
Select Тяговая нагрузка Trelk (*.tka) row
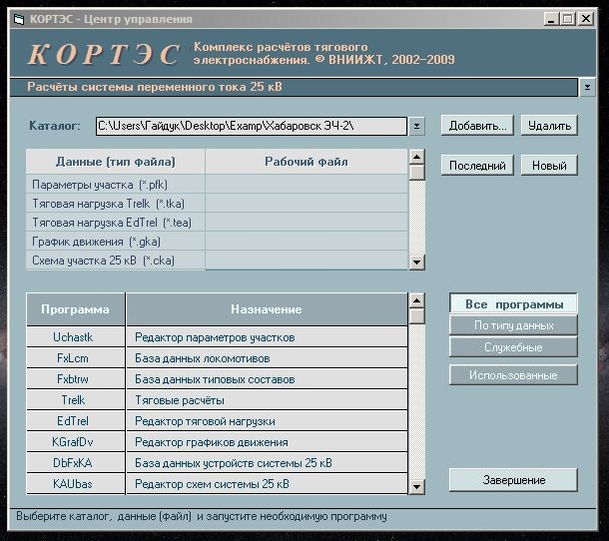115,204
